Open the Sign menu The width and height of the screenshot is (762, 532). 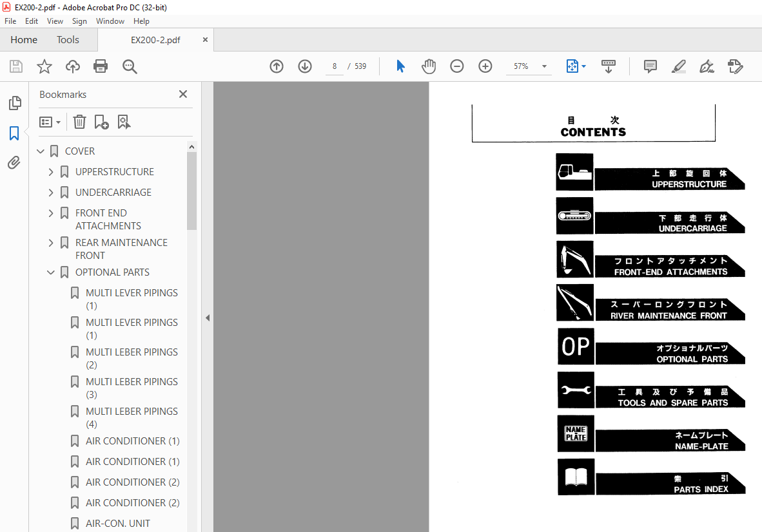(x=79, y=21)
